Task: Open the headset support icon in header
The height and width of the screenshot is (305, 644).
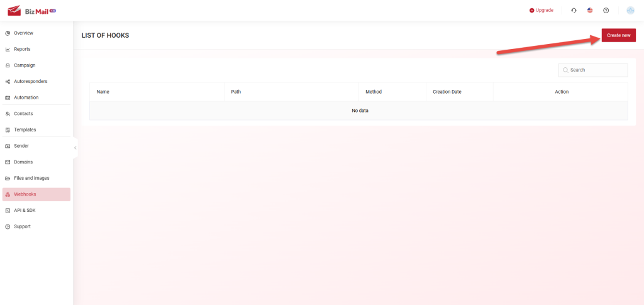Action: [574, 11]
